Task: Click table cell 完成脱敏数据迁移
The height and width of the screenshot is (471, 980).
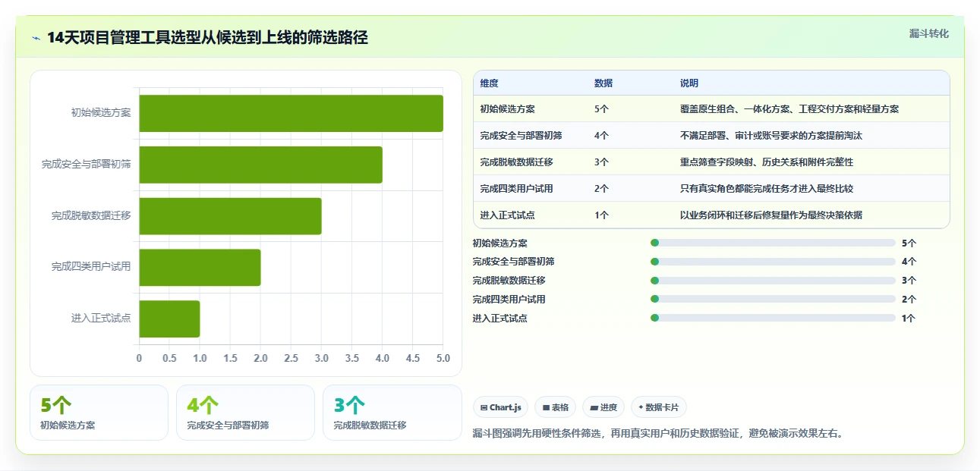Action: pyautogui.click(x=516, y=162)
